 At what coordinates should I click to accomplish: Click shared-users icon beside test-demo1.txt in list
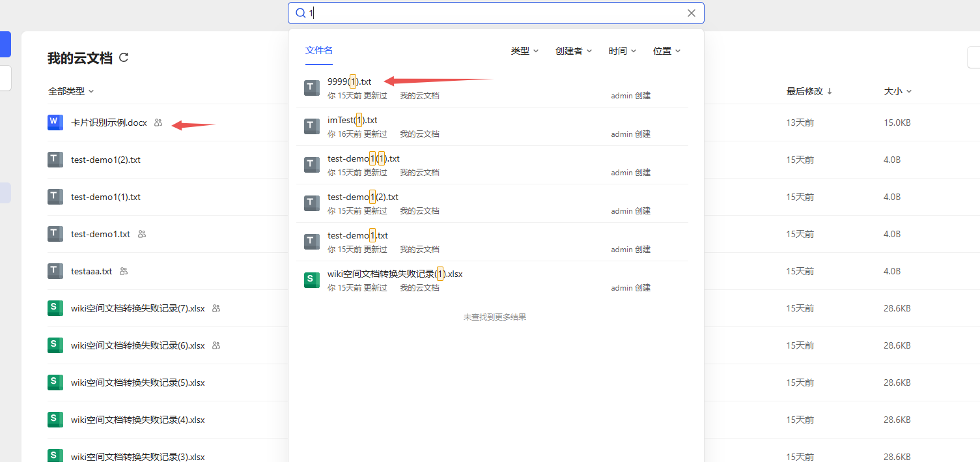point(142,234)
